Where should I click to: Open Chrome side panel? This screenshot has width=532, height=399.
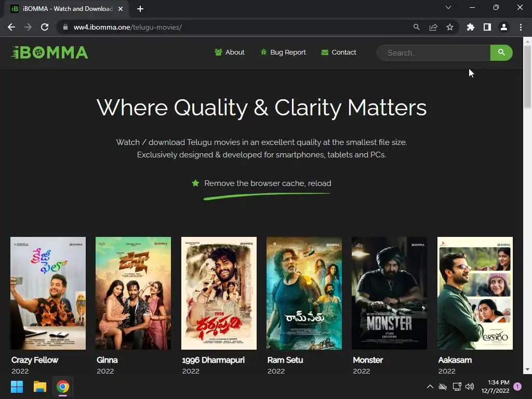487,27
